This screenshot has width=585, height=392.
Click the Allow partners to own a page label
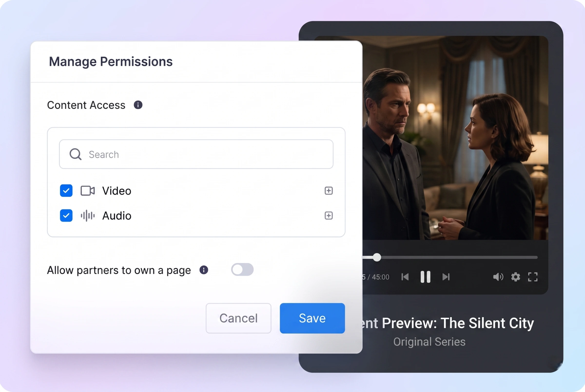coord(119,270)
